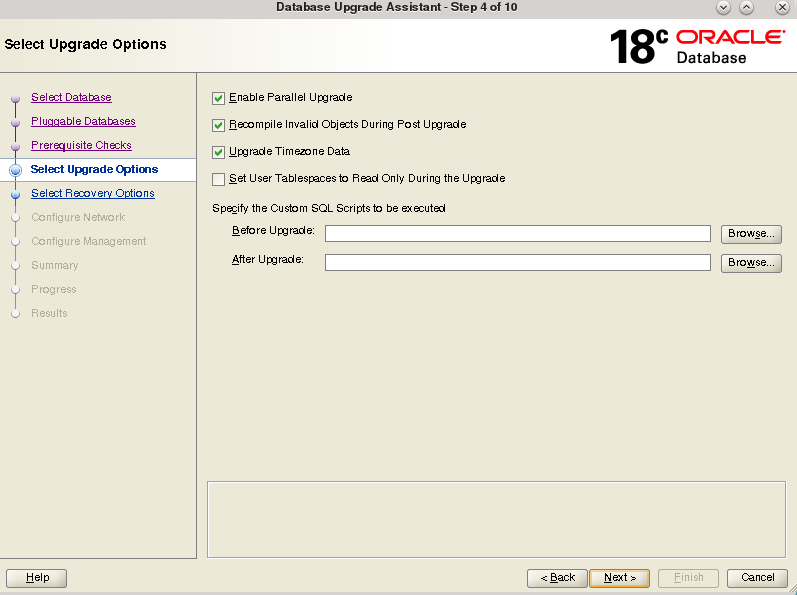Browse for the Before Upgrade SQL script
This screenshot has height=595, width=797.
751,234
